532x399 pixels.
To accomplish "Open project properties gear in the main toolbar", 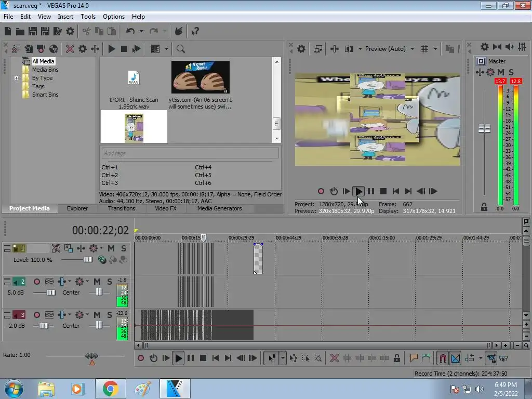I will click(70, 32).
